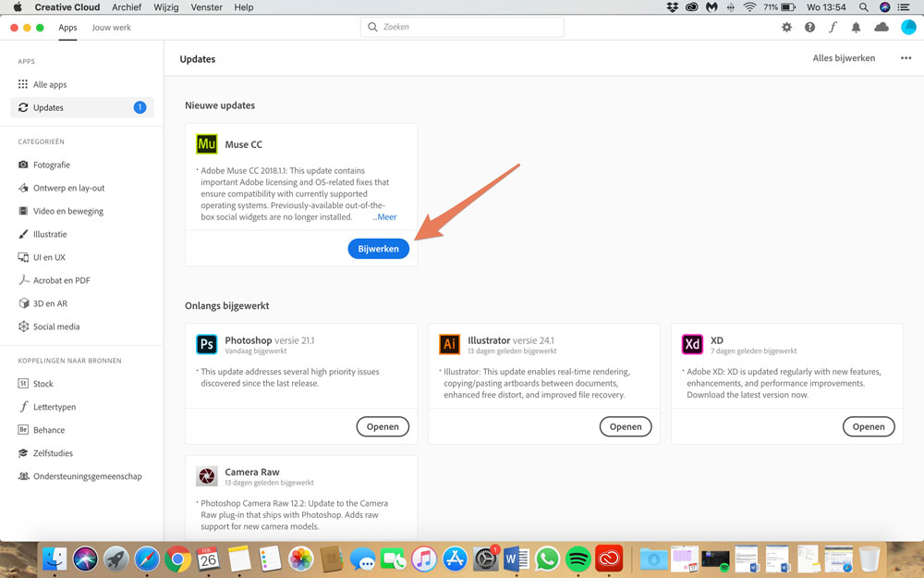Image resolution: width=924 pixels, height=578 pixels.
Task: Open the Archief menu
Action: click(127, 7)
